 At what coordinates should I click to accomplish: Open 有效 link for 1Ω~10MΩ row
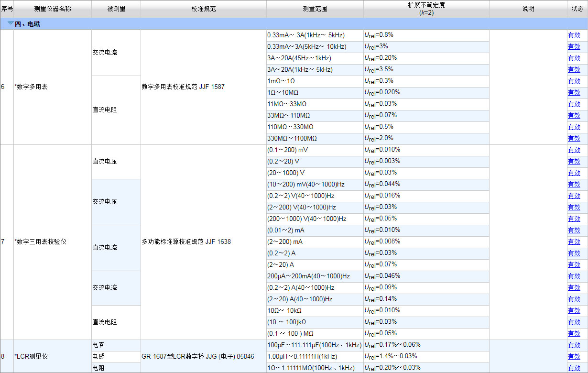(x=574, y=92)
